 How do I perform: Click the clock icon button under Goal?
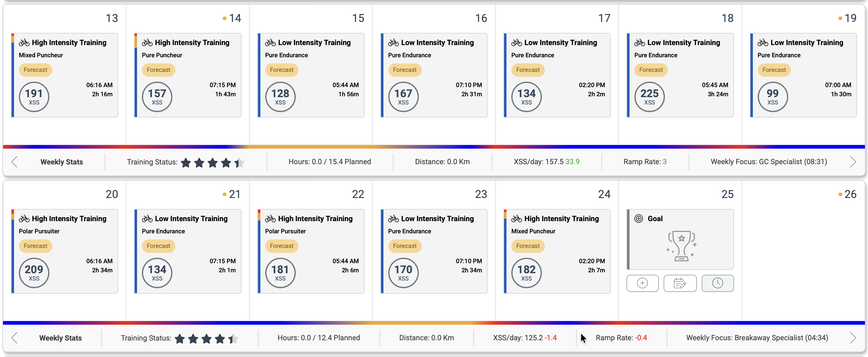tap(717, 283)
